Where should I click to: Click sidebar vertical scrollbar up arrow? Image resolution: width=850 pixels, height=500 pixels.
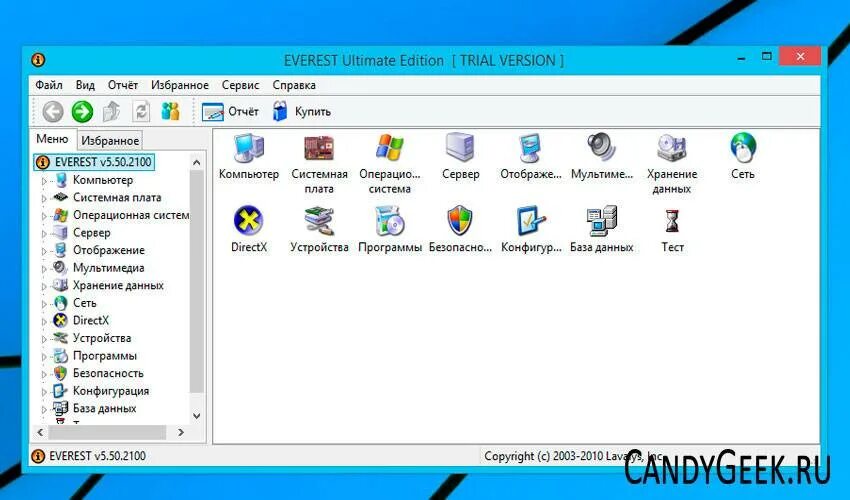pyautogui.click(x=197, y=162)
